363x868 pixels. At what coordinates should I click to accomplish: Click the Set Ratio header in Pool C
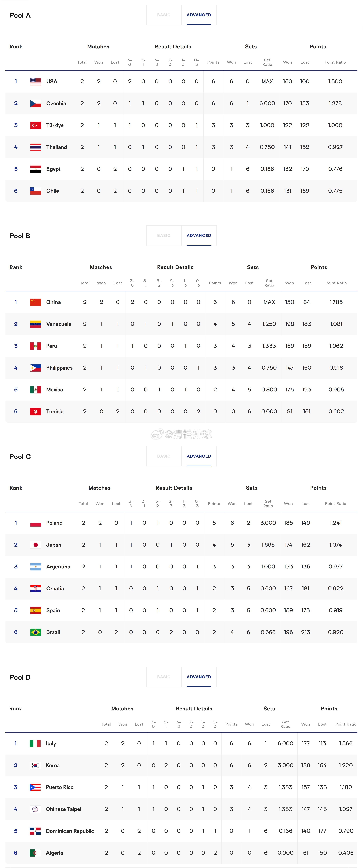[268, 504]
